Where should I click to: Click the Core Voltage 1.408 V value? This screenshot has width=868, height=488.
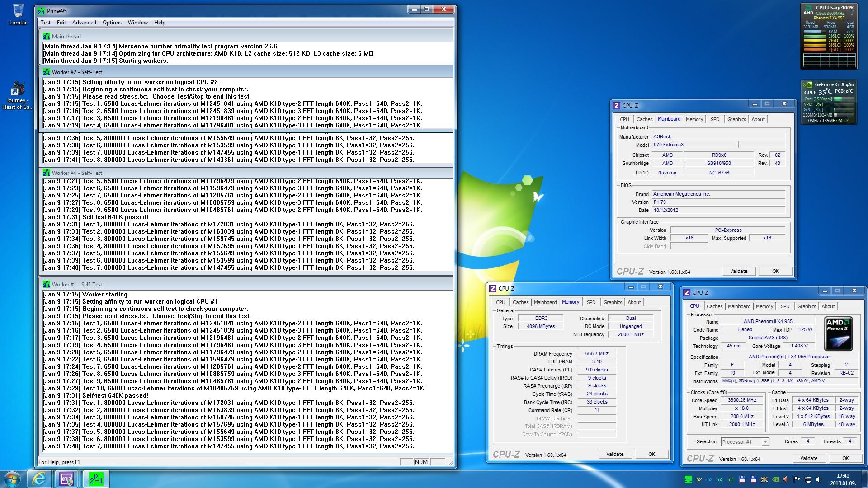tap(799, 346)
